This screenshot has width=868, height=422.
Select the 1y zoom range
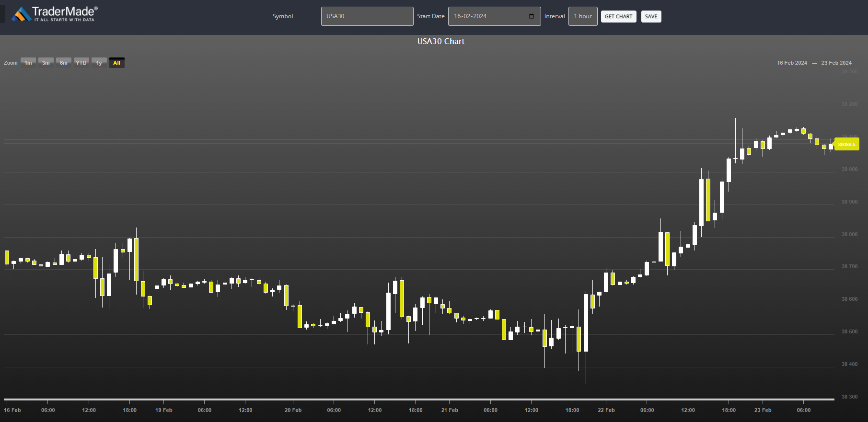click(x=99, y=63)
